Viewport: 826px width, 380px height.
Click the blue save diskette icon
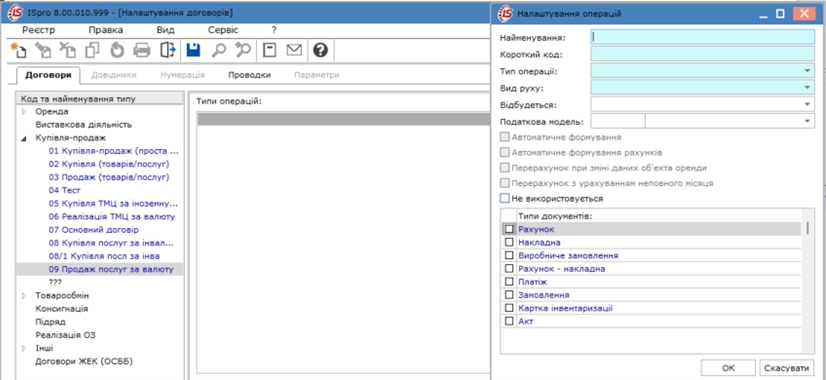(x=193, y=50)
